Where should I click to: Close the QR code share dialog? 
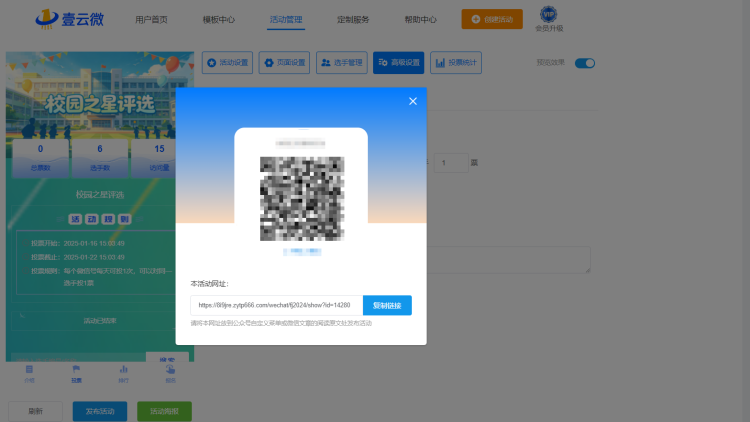pos(413,101)
